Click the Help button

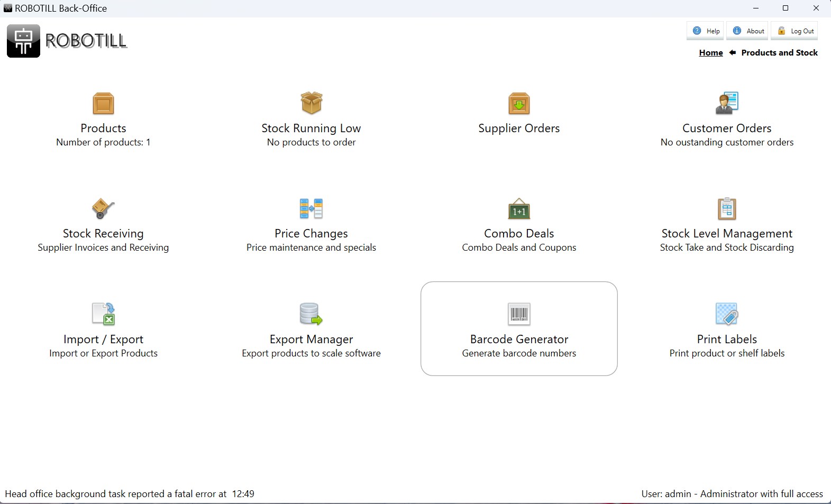click(706, 31)
